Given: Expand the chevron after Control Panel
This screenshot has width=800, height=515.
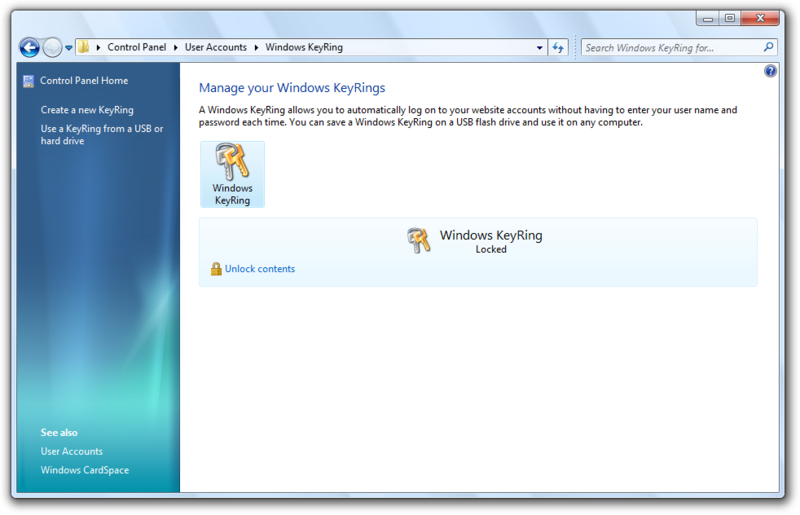Looking at the screenshot, I should click(176, 47).
